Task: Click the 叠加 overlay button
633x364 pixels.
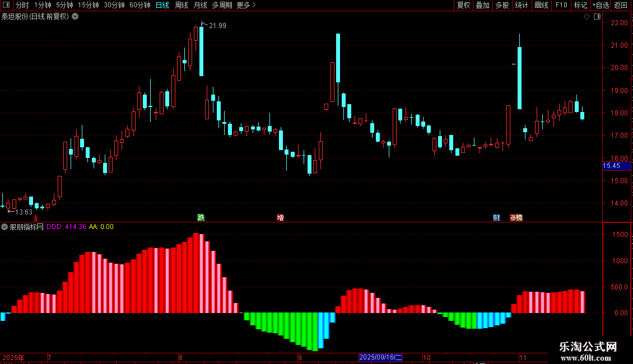Action: tap(483, 5)
